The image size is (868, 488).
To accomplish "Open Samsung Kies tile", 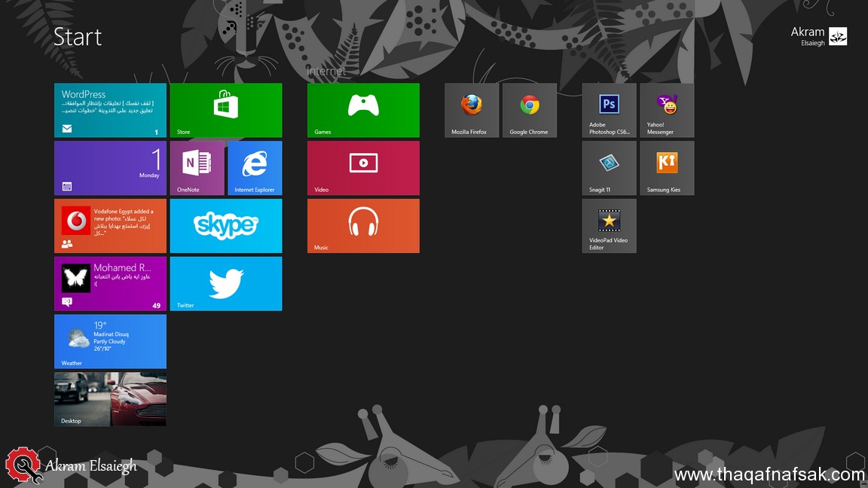I will coord(667,168).
